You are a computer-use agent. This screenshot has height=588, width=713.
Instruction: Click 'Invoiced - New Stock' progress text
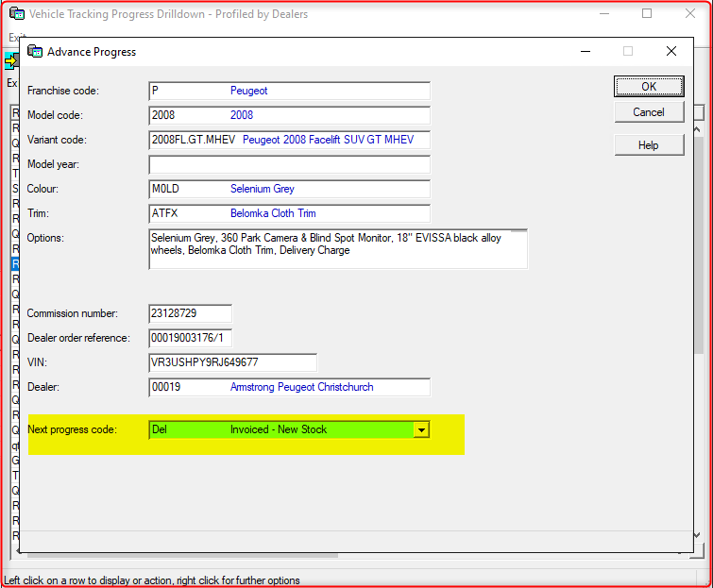coord(279,429)
